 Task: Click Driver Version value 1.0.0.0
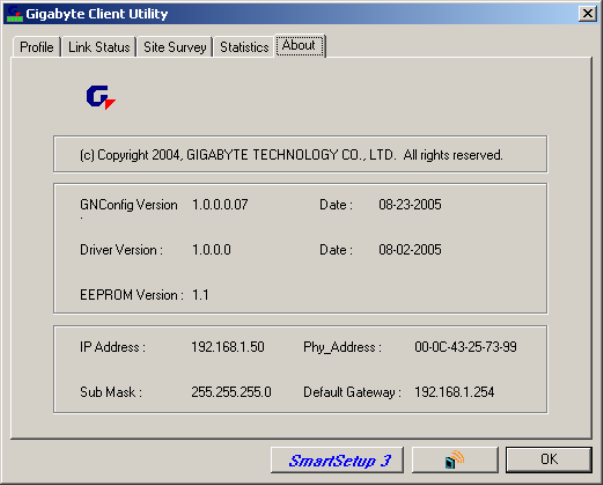[212, 250]
